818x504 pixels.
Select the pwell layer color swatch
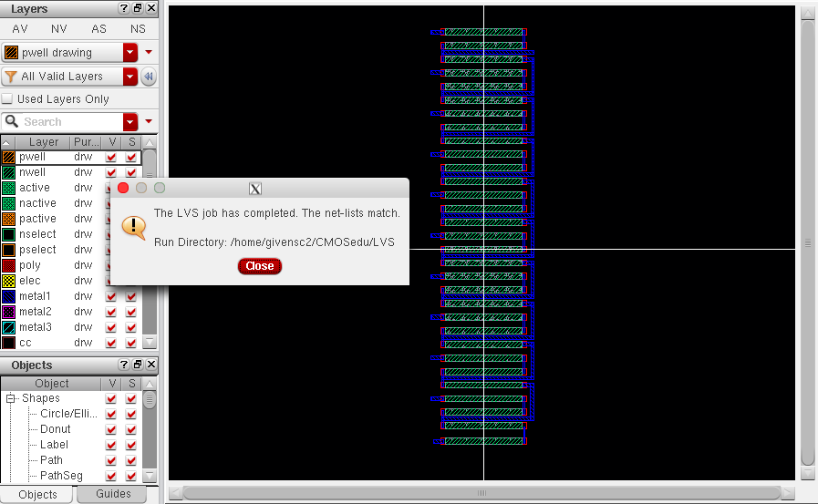click(9, 157)
